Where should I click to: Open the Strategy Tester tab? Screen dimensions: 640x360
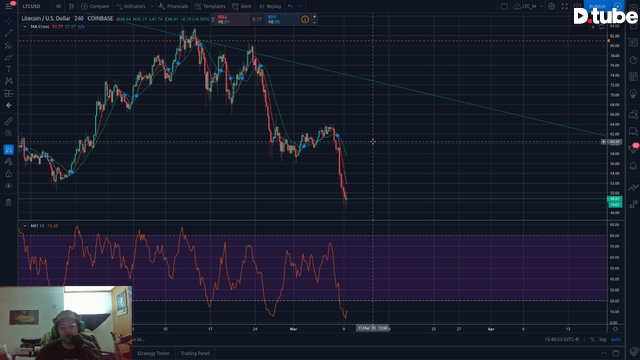click(x=153, y=353)
